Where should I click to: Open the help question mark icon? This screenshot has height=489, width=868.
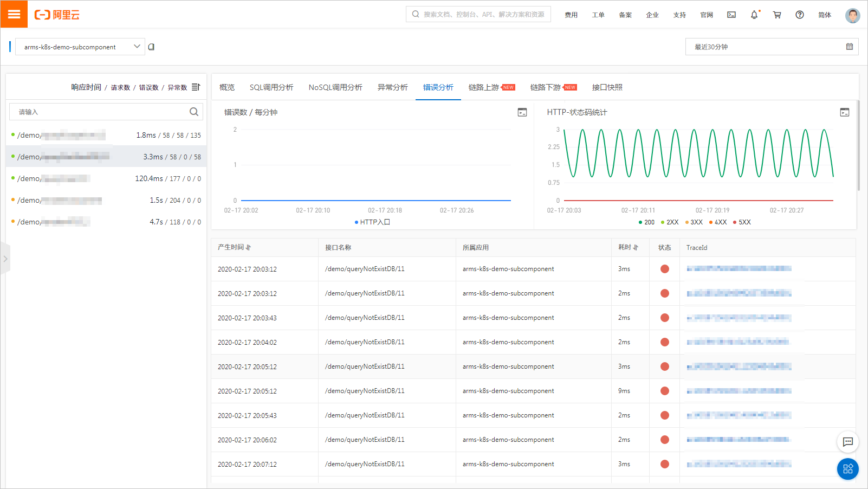coord(800,15)
